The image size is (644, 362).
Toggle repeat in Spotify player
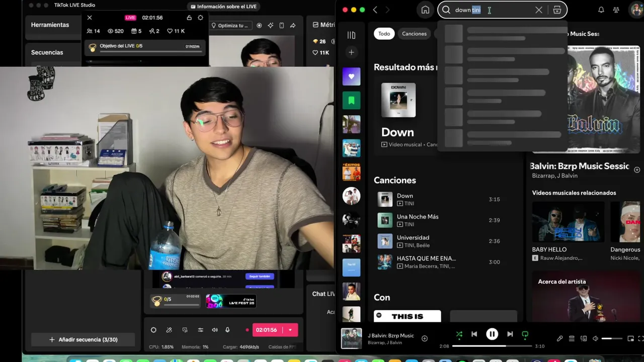pos(525,334)
